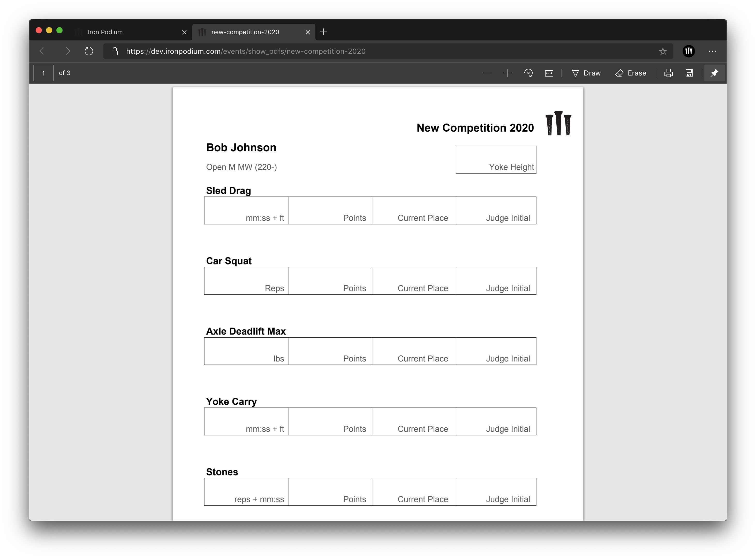The image size is (756, 559).
Task: Click Yoke Carry mm:ss + ft cell
Action: pos(246,422)
